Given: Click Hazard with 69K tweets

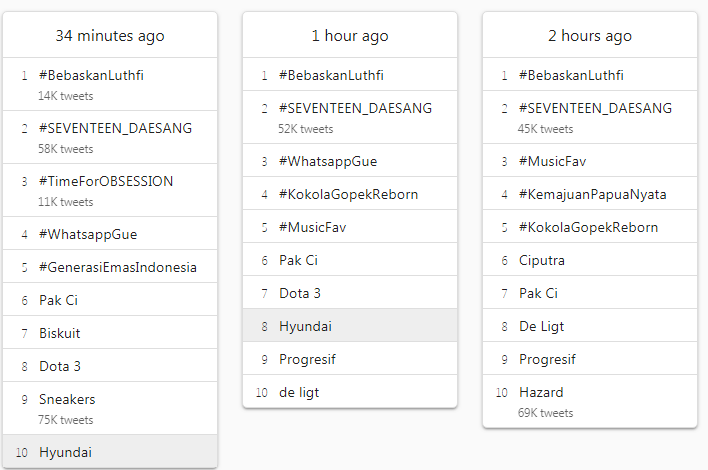Looking at the screenshot, I should pyautogui.click(x=590, y=401).
